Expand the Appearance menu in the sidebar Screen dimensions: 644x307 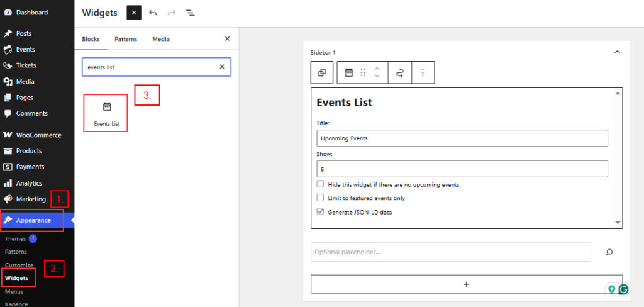(x=33, y=220)
